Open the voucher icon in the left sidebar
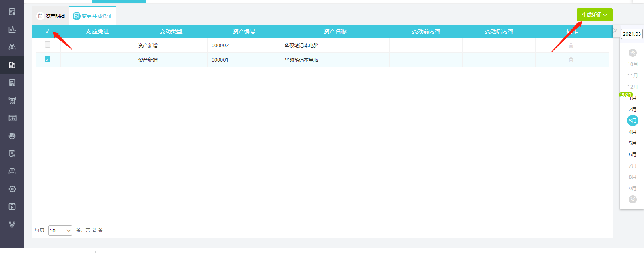 coord(12,12)
